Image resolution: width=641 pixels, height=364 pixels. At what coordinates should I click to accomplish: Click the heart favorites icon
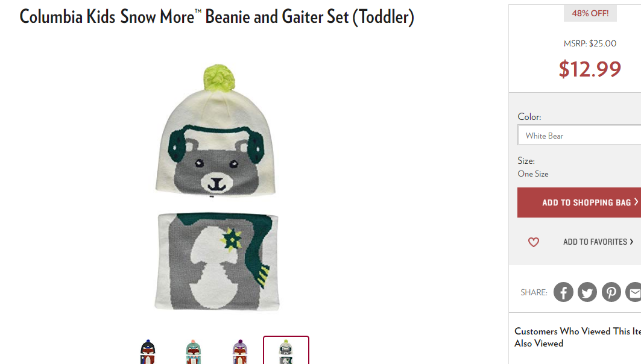point(534,242)
